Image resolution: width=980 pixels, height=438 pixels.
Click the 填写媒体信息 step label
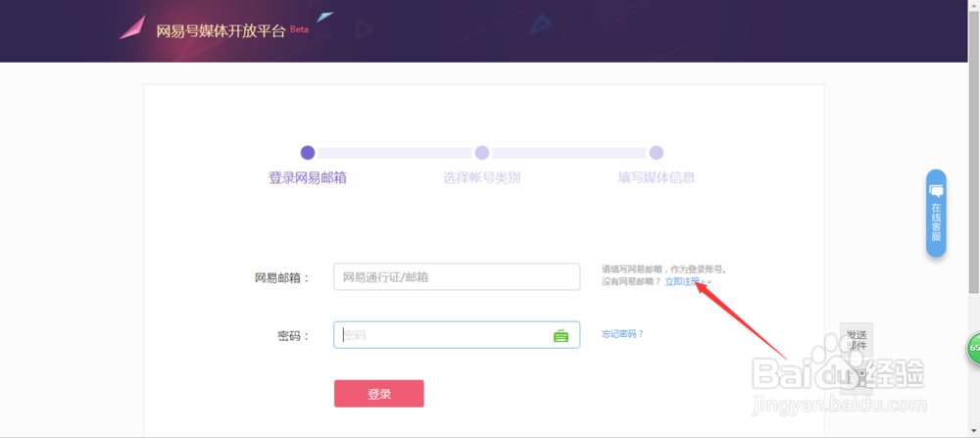pos(657,178)
